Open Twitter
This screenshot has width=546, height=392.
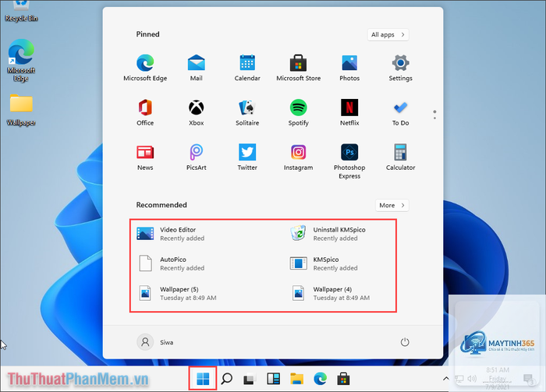point(247,157)
